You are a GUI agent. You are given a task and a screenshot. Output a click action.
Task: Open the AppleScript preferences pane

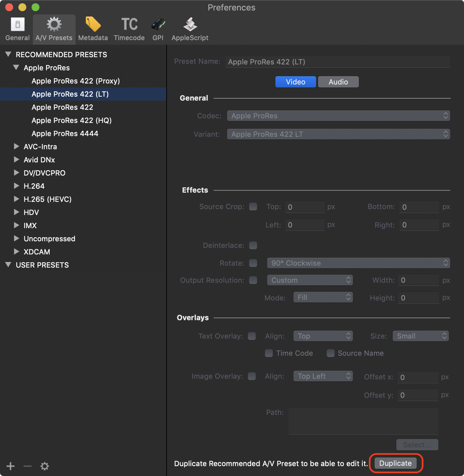point(190,30)
